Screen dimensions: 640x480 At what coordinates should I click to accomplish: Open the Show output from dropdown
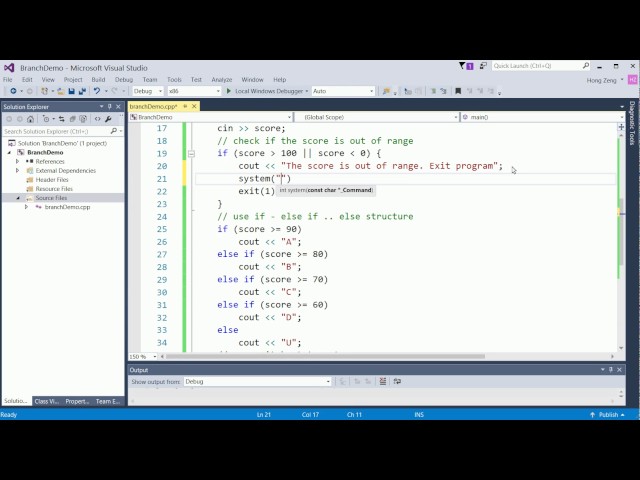tap(257, 381)
